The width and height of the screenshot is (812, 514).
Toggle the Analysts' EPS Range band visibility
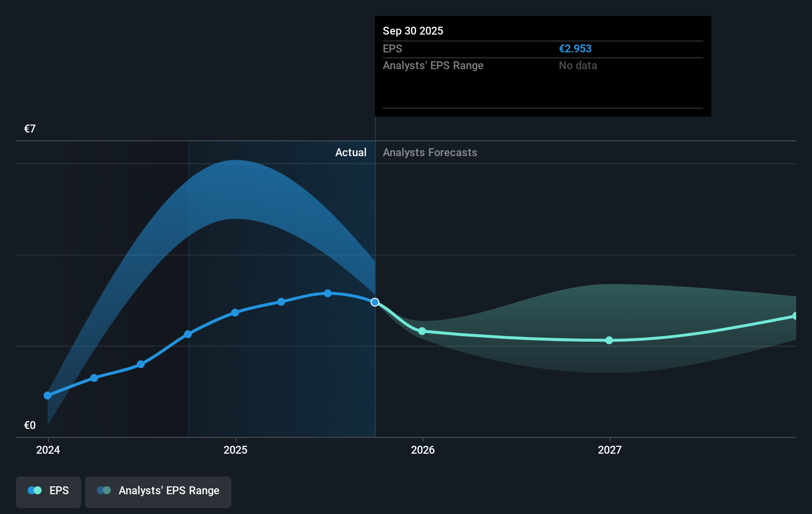(x=158, y=492)
